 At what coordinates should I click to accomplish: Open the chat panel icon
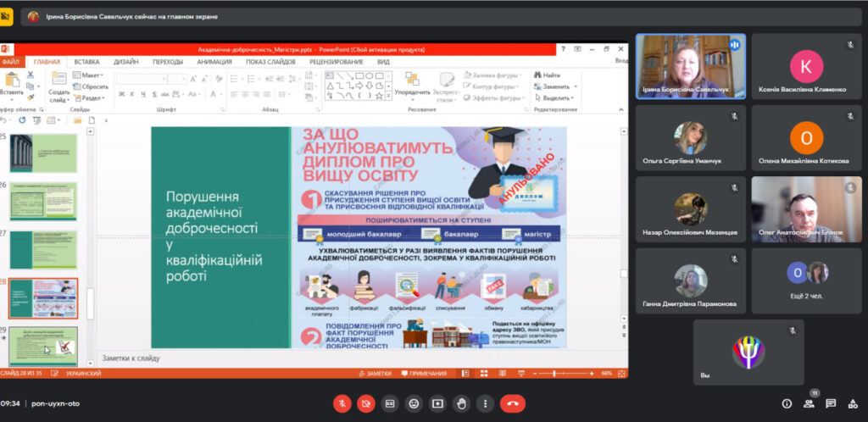tap(831, 403)
